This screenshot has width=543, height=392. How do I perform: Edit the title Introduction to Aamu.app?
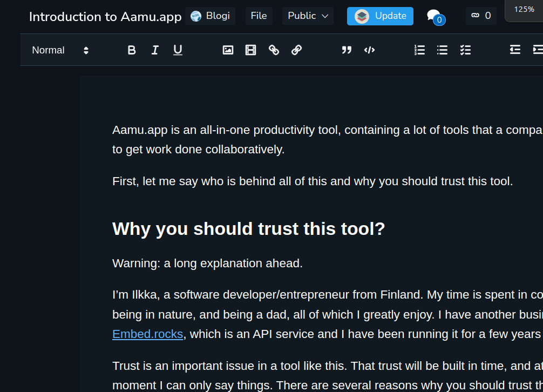tap(105, 17)
